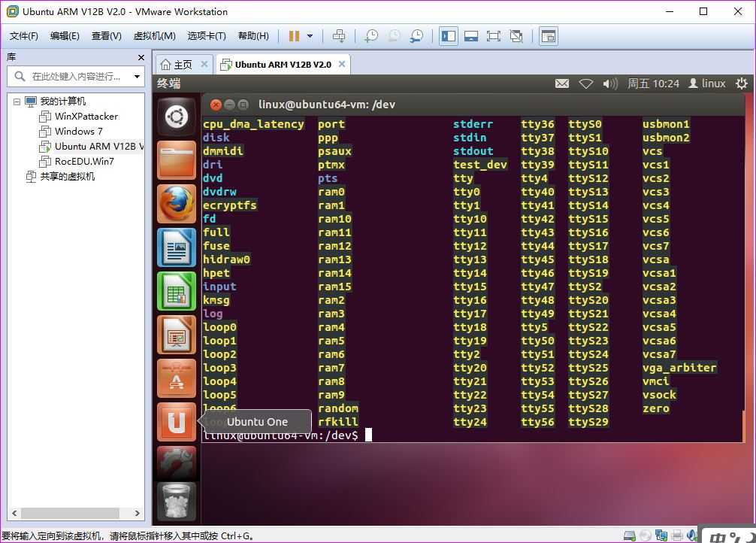Click the library horizontal scrollbar thumb

[x=70, y=513]
